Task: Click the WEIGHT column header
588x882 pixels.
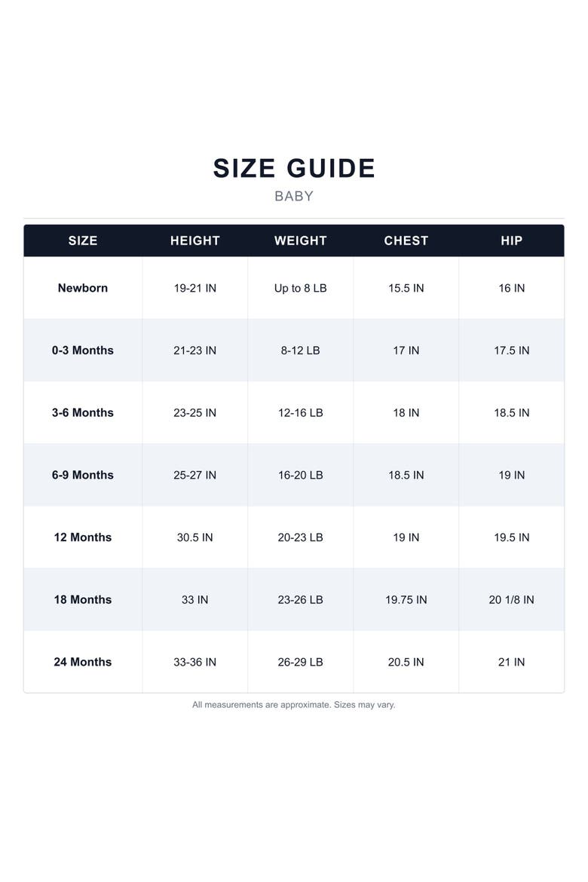Action: [301, 240]
